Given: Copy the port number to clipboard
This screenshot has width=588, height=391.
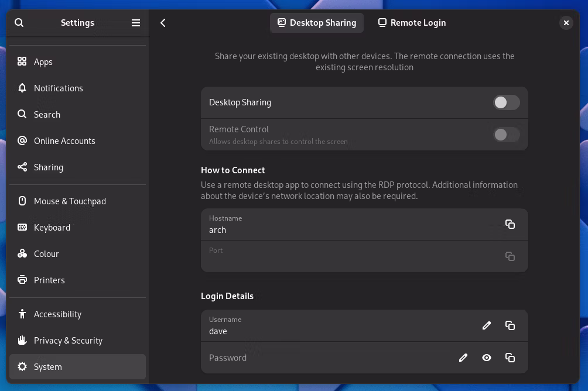Looking at the screenshot, I should [x=510, y=256].
